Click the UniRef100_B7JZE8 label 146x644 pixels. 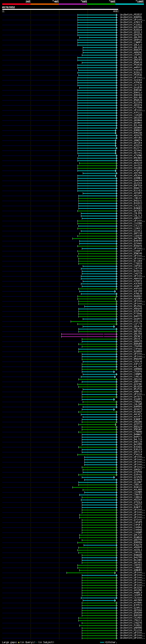pos(131,261)
